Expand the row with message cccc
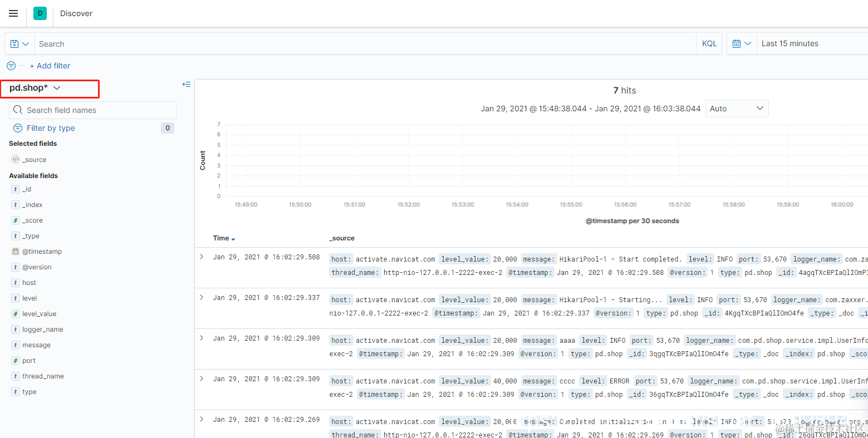Viewport: 868px width, 438px height. tap(202, 378)
